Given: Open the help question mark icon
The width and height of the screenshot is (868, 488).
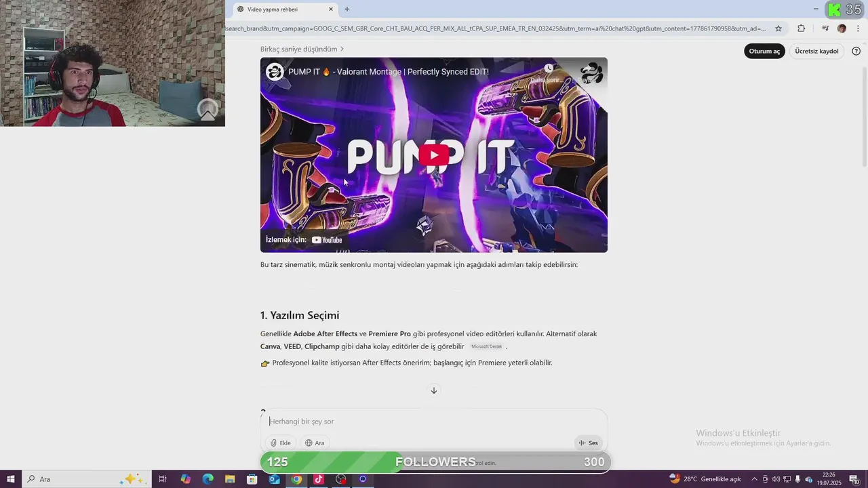Looking at the screenshot, I should pos(856,51).
